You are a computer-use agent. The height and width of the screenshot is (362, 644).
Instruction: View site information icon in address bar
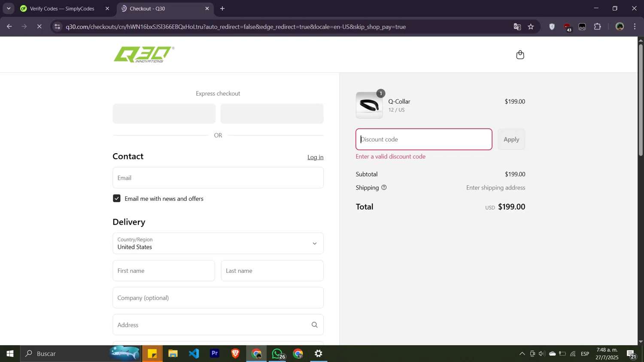click(x=57, y=27)
